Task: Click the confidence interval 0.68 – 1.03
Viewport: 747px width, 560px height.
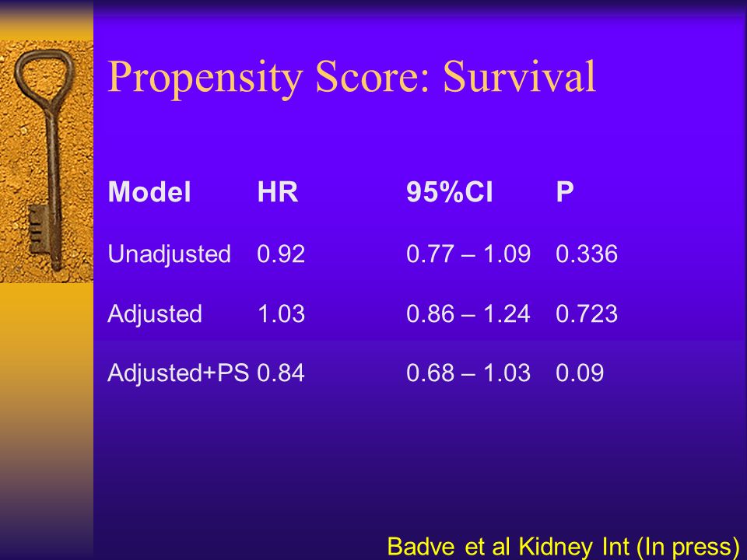Action: (x=468, y=373)
